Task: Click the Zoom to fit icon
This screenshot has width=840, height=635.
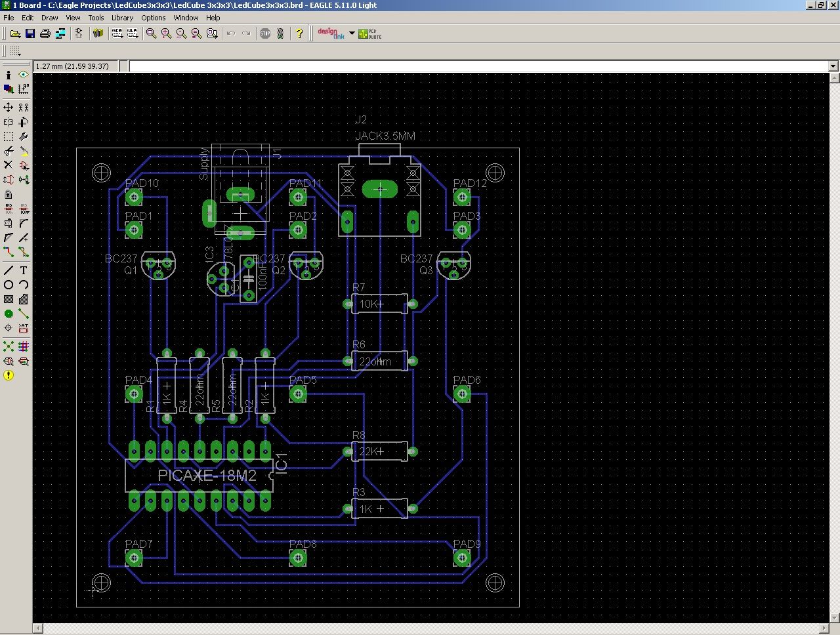Action: coord(152,33)
